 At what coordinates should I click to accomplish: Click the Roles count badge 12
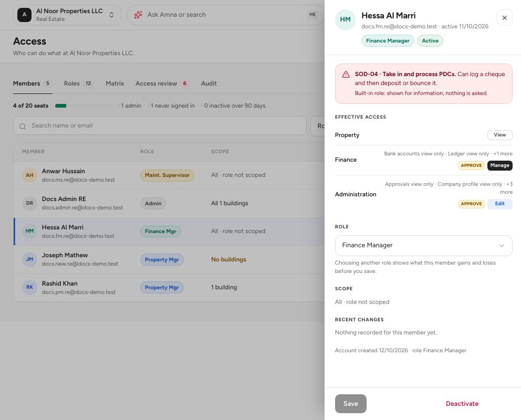pos(88,83)
